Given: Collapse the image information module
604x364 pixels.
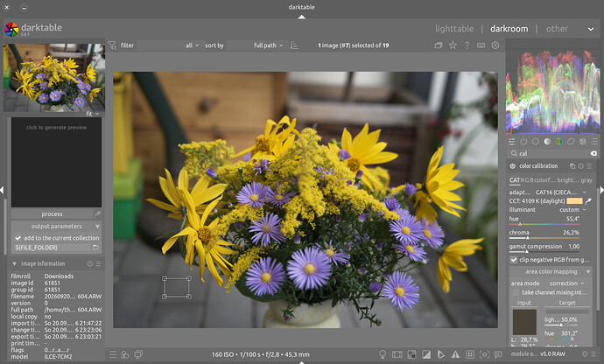Looking at the screenshot, I should click(x=14, y=264).
